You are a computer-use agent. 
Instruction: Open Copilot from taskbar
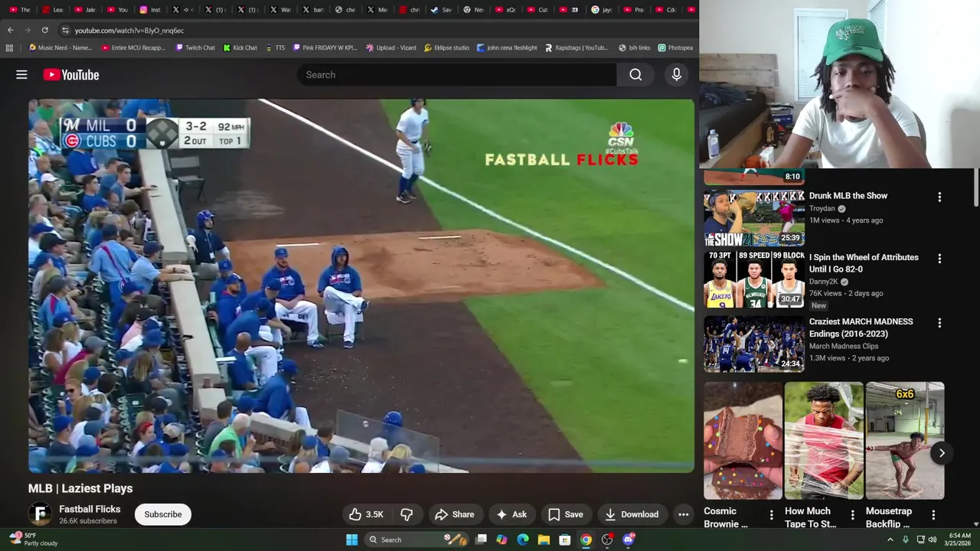[x=501, y=540]
